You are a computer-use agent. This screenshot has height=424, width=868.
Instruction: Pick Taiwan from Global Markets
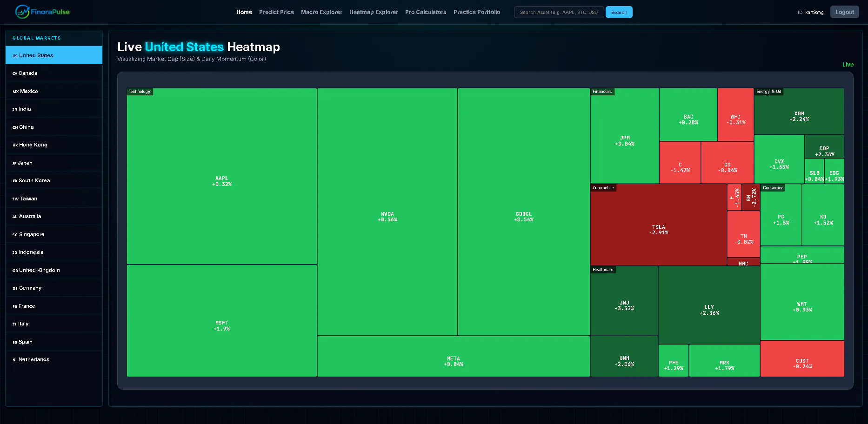click(x=54, y=199)
